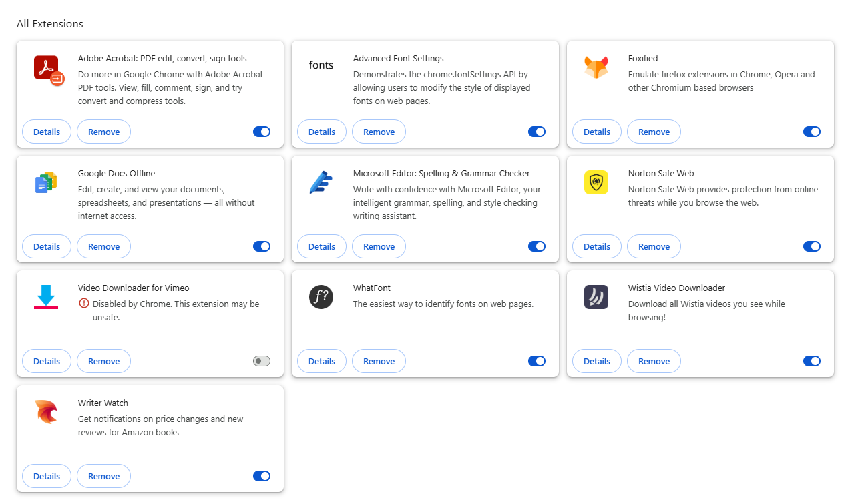852x504 pixels.
Task: Click the Norton Safe Web icon
Action: point(596,182)
